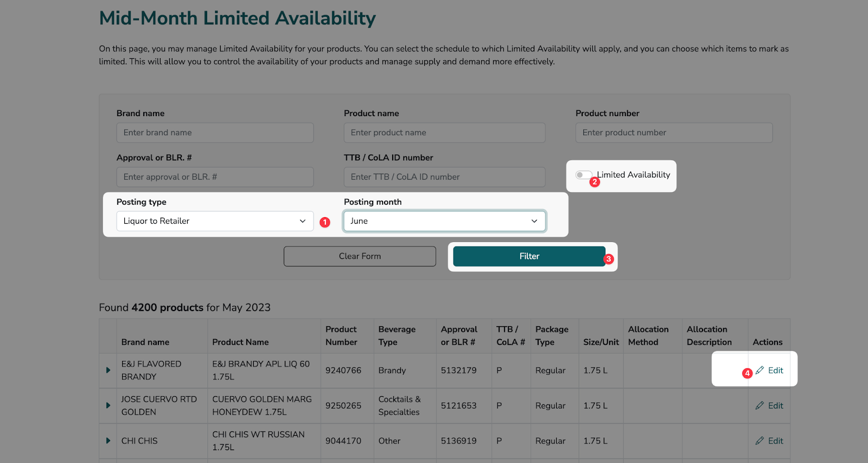Focus the Product number input field
This screenshot has width=868, height=463.
(674, 132)
